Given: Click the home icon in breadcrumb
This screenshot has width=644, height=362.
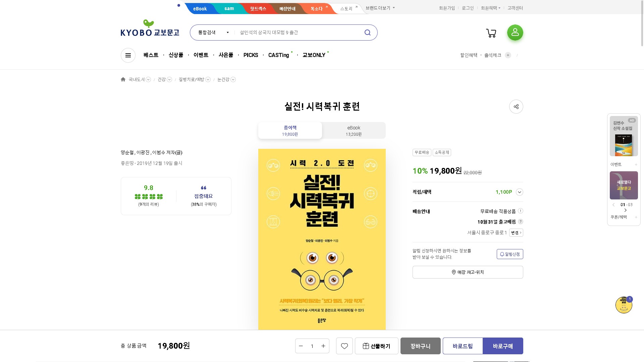Looking at the screenshot, I should pos(123,79).
